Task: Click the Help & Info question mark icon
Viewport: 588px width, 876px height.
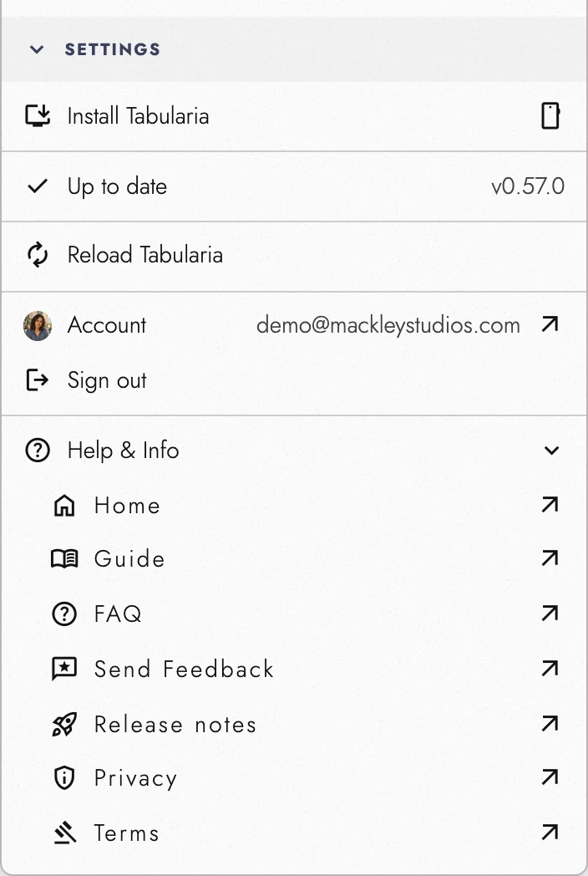Action: [38, 451]
